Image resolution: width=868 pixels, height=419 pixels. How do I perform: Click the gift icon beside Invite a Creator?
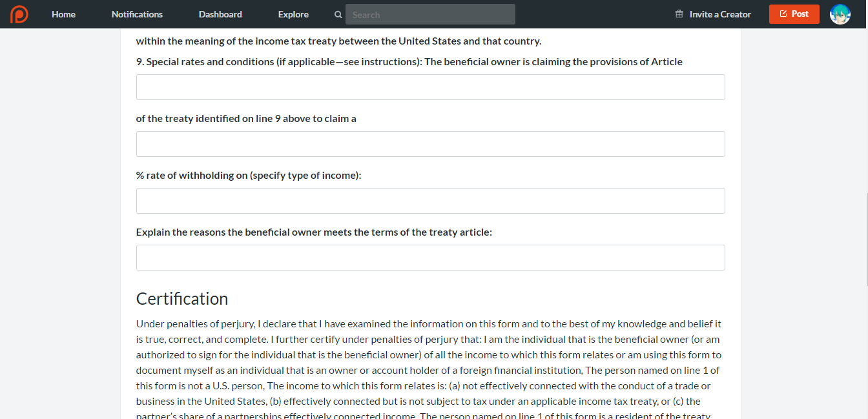(679, 14)
